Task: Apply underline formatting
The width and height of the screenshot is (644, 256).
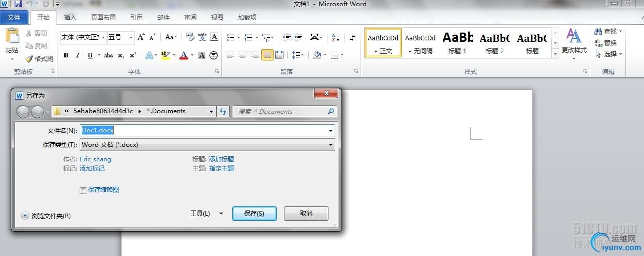Action: pos(90,55)
